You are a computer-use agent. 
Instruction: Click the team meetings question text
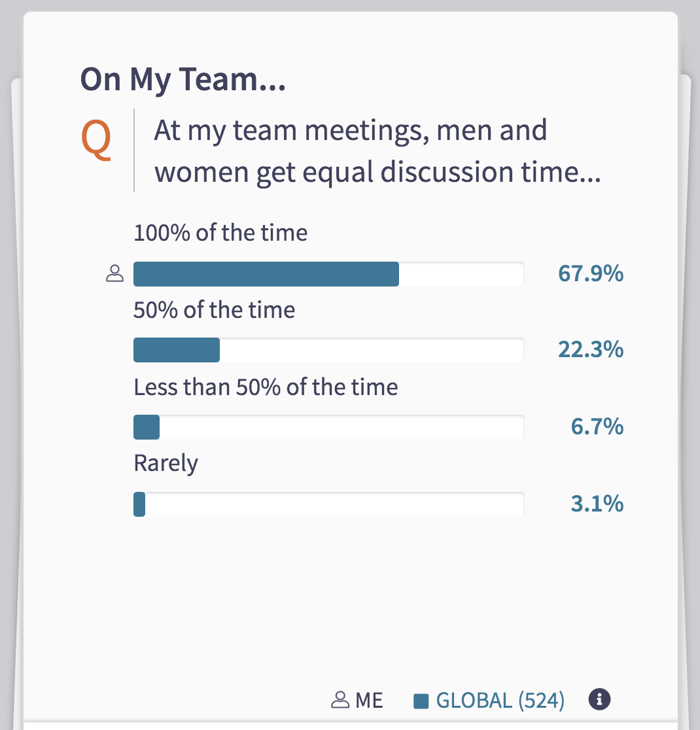377,151
